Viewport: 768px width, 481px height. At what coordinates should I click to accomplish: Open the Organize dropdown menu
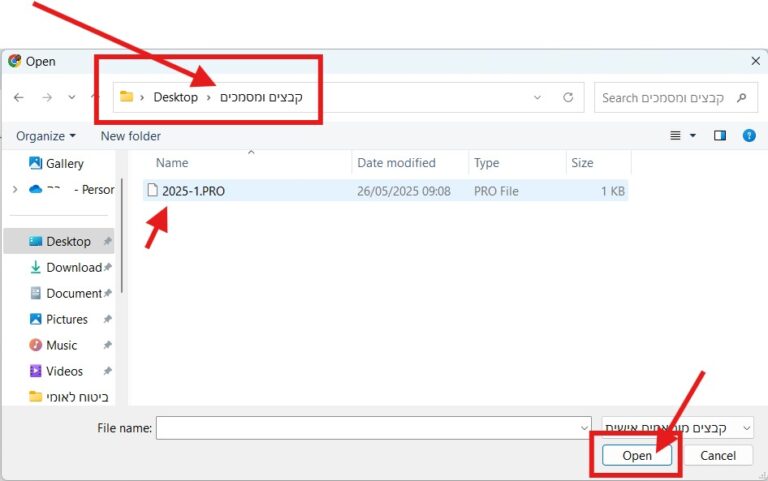[x=46, y=136]
